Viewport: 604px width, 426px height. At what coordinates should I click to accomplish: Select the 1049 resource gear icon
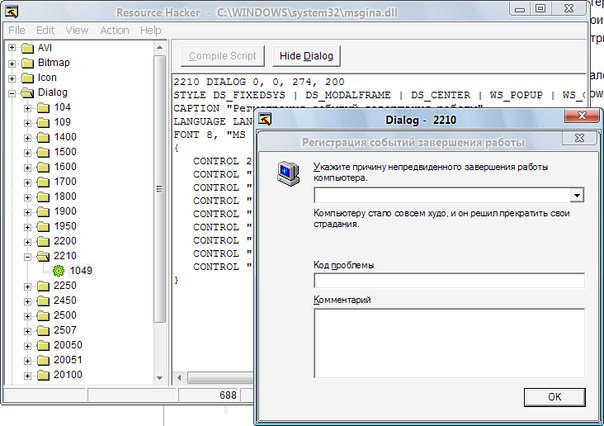(x=58, y=270)
